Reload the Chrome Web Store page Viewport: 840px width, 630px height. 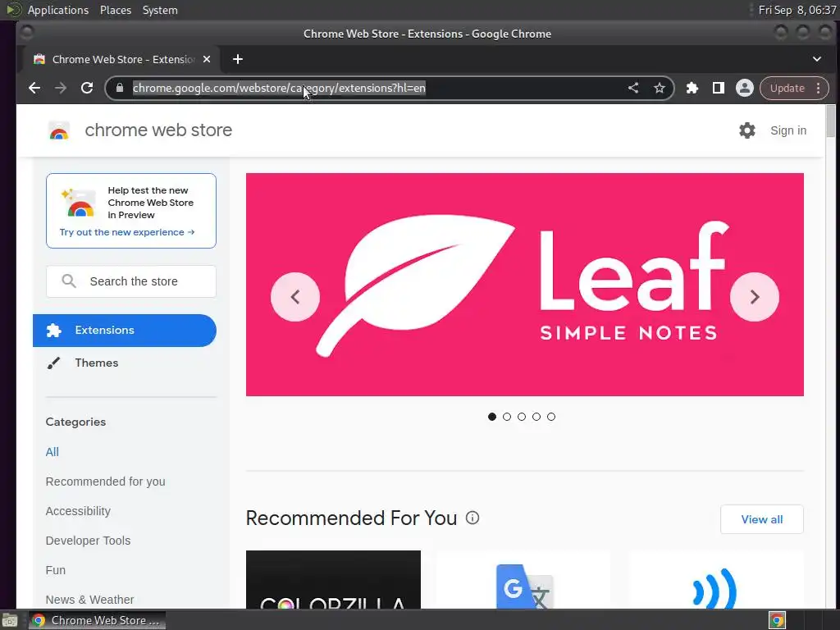pos(87,88)
